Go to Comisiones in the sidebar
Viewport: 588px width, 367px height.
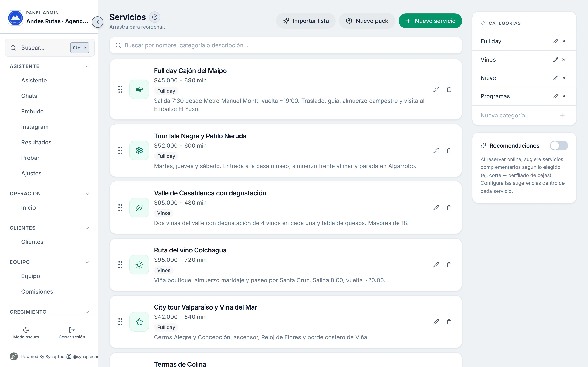tap(37, 292)
